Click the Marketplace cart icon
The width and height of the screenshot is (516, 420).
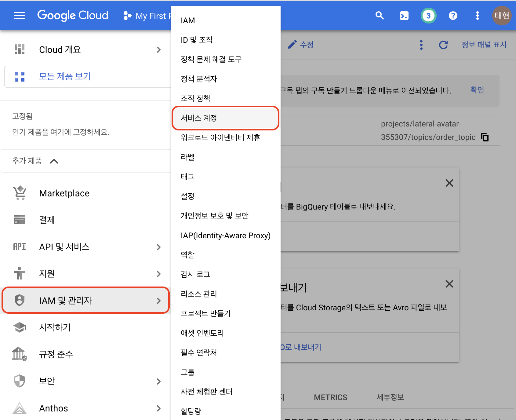coord(20,193)
